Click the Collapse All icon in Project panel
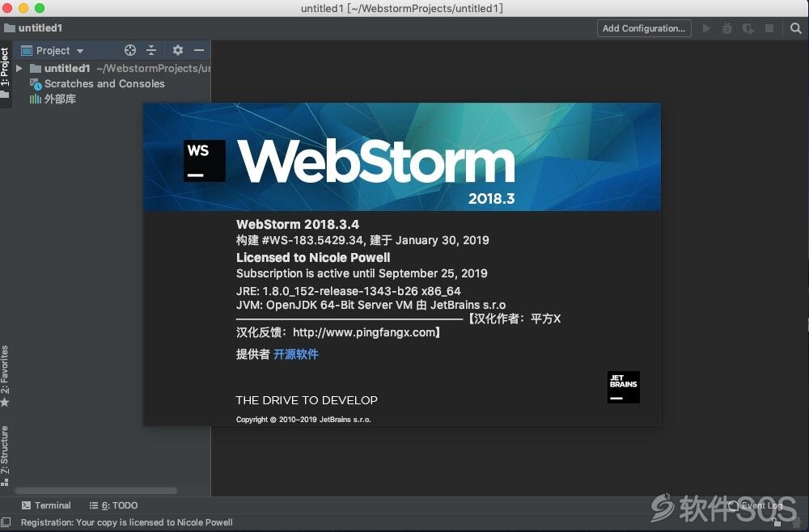 pyautogui.click(x=151, y=50)
